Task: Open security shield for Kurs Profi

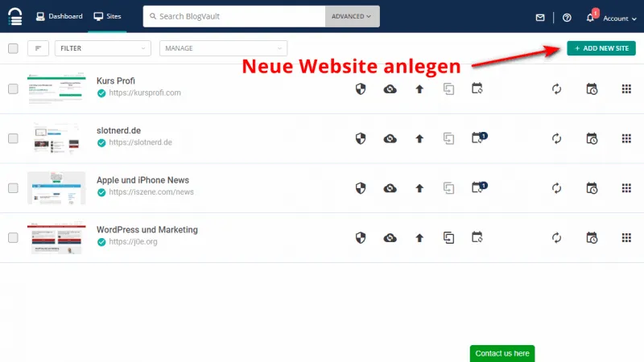Action: pyautogui.click(x=361, y=89)
